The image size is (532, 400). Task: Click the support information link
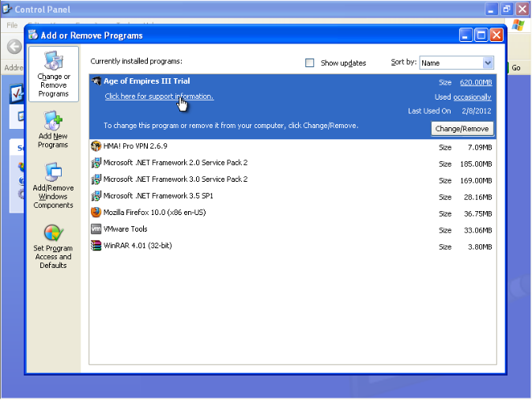tap(159, 96)
